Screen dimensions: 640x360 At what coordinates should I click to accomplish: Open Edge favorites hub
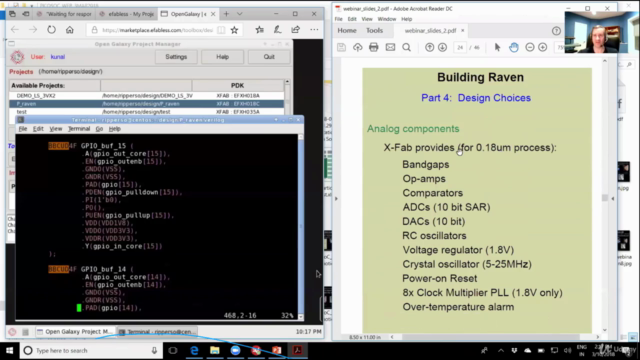tap(259, 29)
